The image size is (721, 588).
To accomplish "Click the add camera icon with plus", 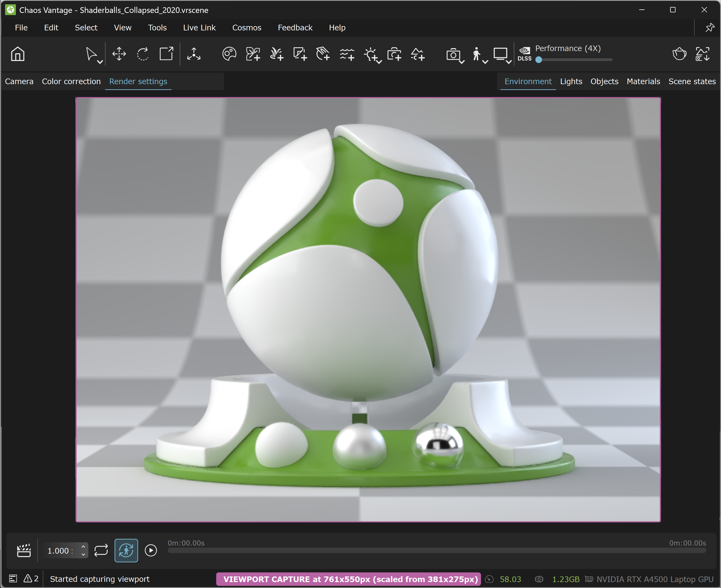I will click(x=394, y=54).
